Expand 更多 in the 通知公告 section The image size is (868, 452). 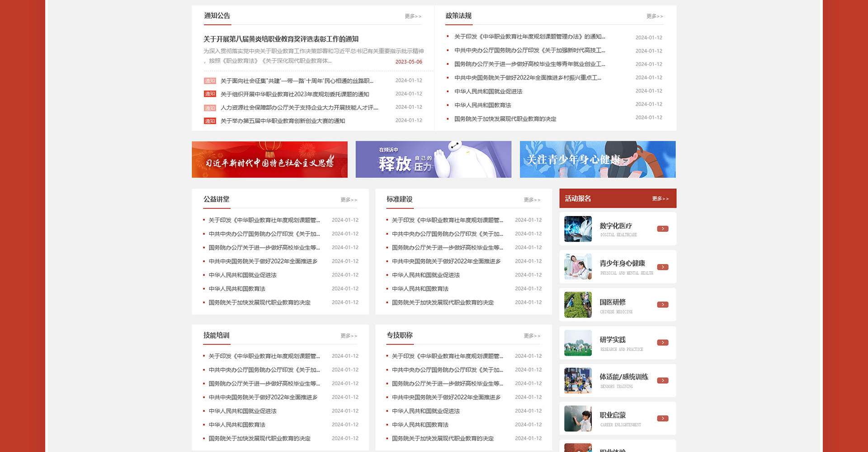tap(412, 16)
